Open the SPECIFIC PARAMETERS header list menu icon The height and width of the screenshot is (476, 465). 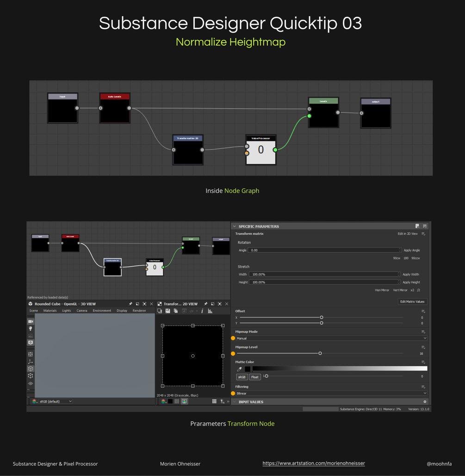tap(425, 226)
